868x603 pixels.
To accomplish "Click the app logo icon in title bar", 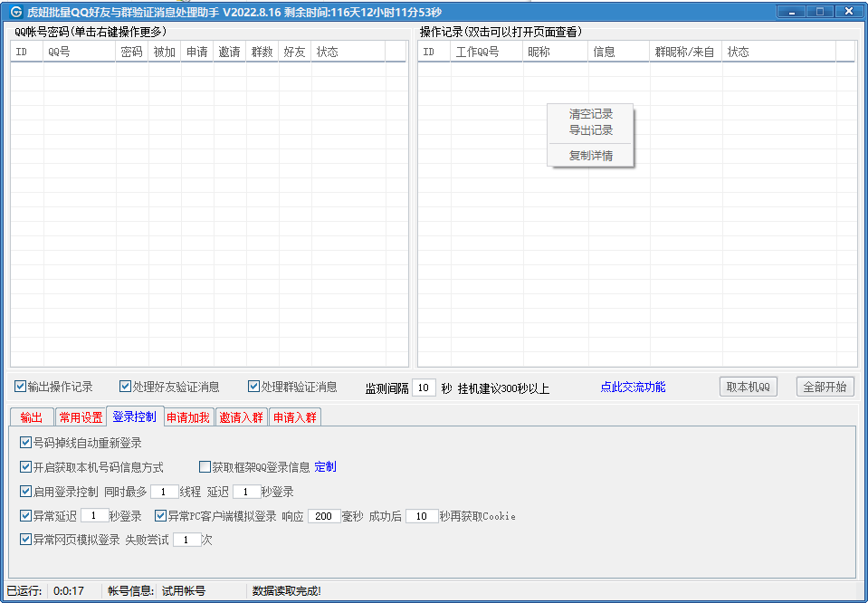I will (x=16, y=11).
